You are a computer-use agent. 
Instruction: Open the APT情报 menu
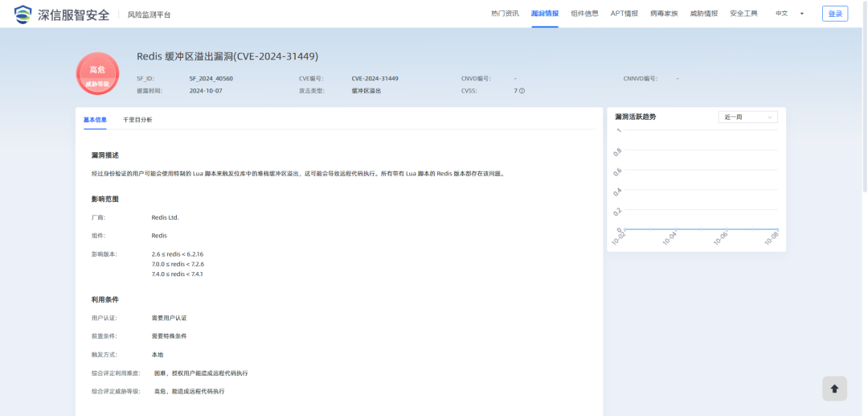(624, 14)
